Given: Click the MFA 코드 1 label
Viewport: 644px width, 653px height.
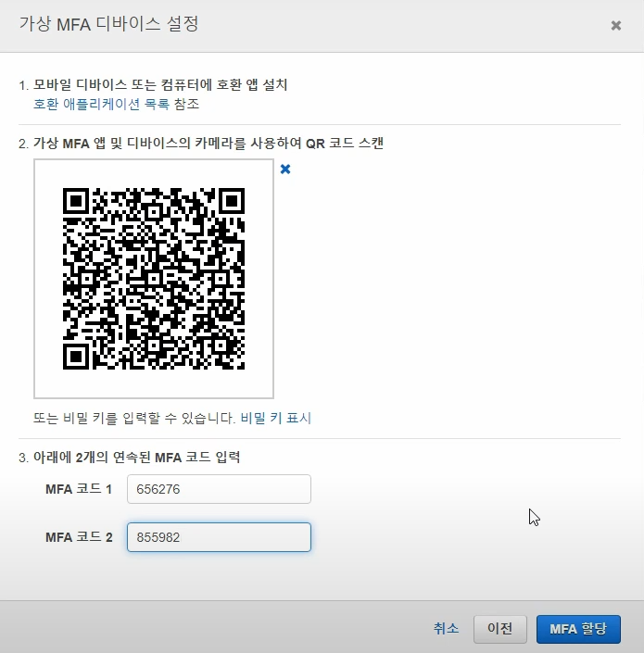Looking at the screenshot, I should pyautogui.click(x=79, y=489).
